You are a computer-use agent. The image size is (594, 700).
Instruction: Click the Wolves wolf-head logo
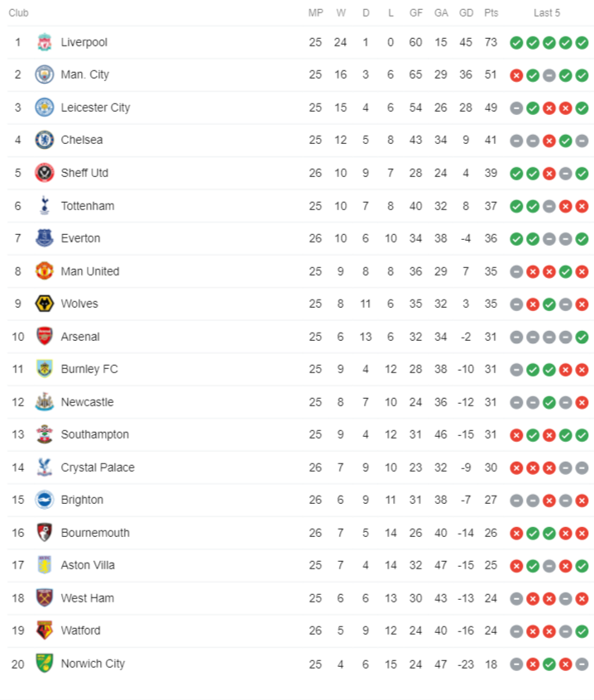point(44,304)
